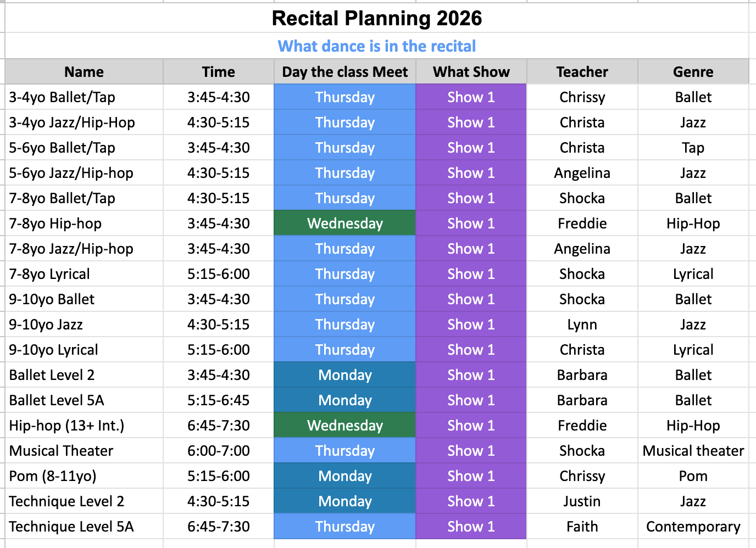
Task: Select Show 1 cell for Technique Level 5A
Action: pos(471,527)
